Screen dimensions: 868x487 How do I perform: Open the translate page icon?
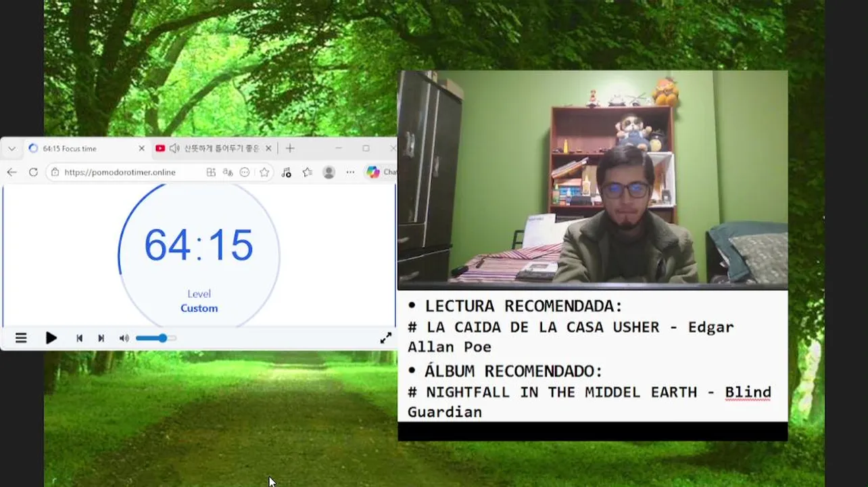coord(228,172)
